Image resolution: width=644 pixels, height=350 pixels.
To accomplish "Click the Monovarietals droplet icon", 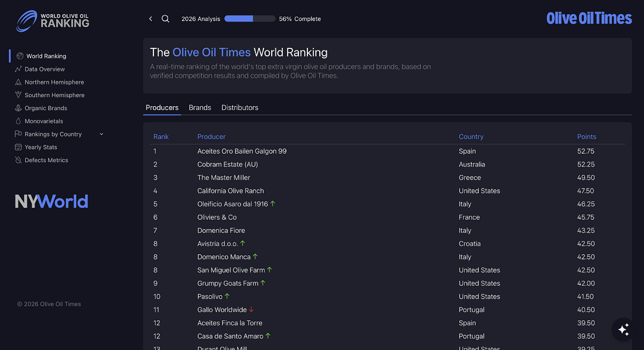I will tap(18, 121).
